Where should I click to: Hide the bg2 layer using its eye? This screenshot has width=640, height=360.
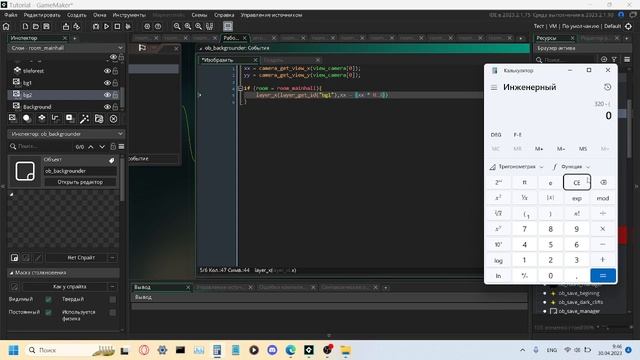point(107,95)
